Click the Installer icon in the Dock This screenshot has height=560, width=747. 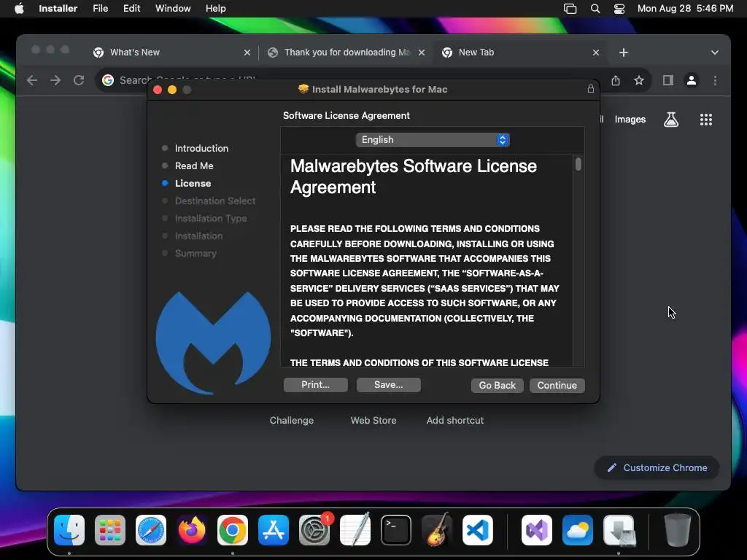(619, 530)
